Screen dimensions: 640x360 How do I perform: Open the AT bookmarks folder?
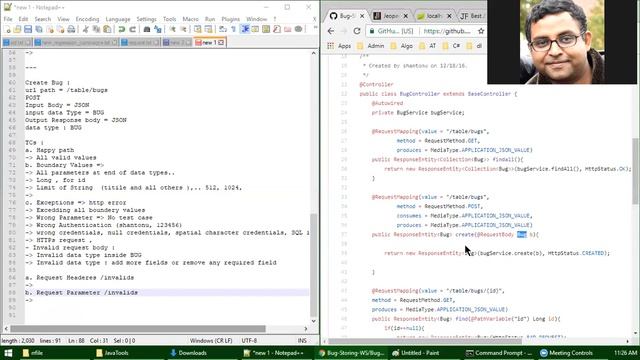tap(428, 46)
